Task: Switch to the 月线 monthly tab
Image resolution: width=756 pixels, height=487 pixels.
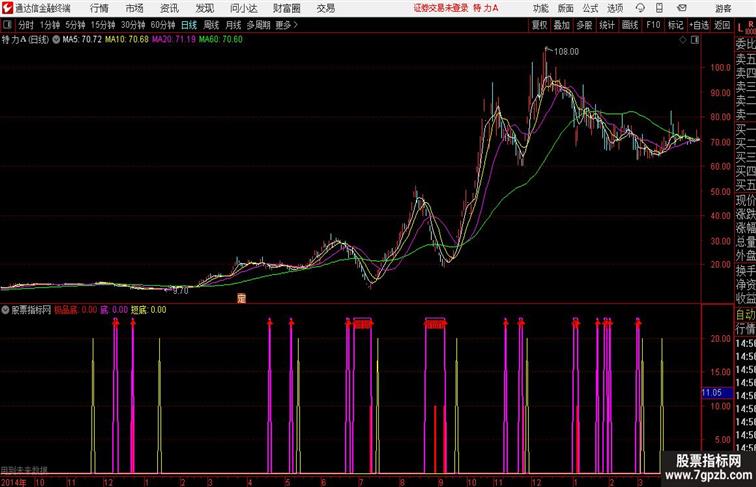Action: 233,25
